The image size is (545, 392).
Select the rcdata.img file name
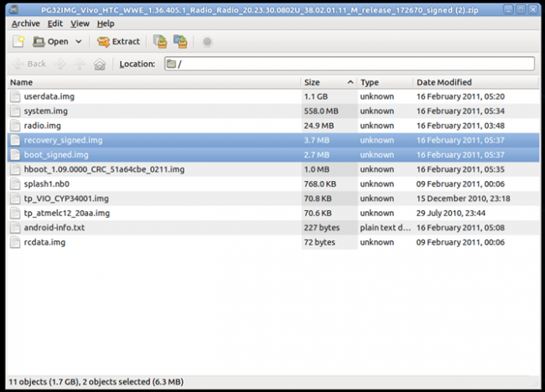44,242
